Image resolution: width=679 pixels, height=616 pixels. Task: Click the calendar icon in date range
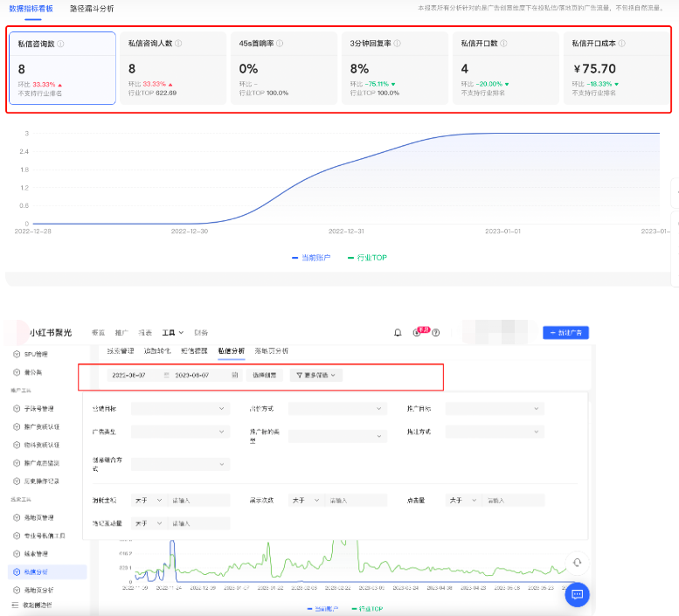(234, 375)
